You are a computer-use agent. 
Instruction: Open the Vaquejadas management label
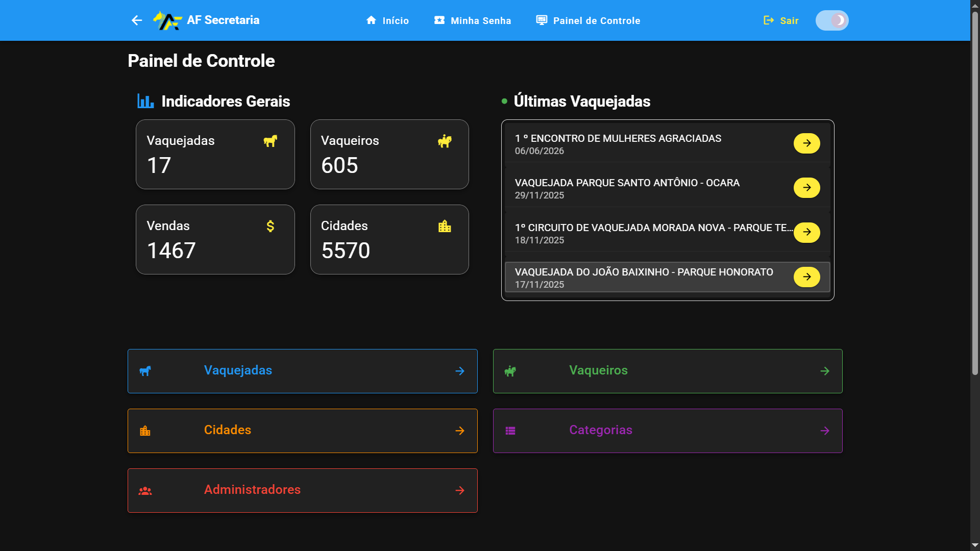point(238,370)
